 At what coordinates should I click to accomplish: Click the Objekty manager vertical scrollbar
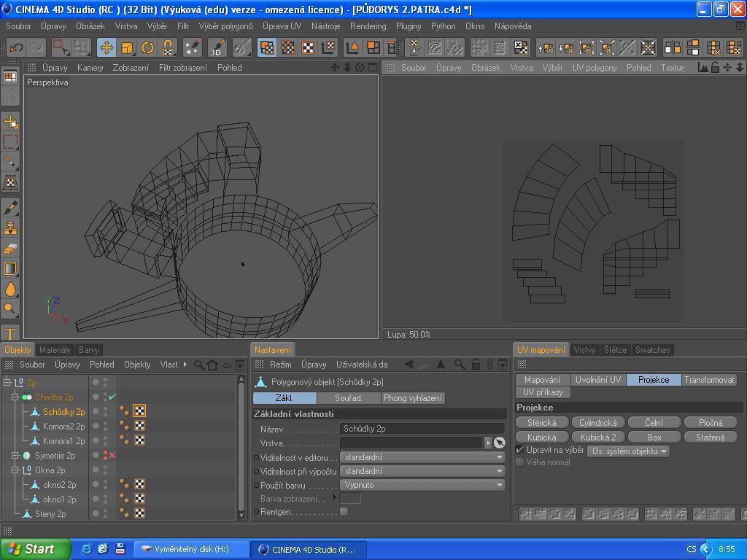[x=241, y=447]
